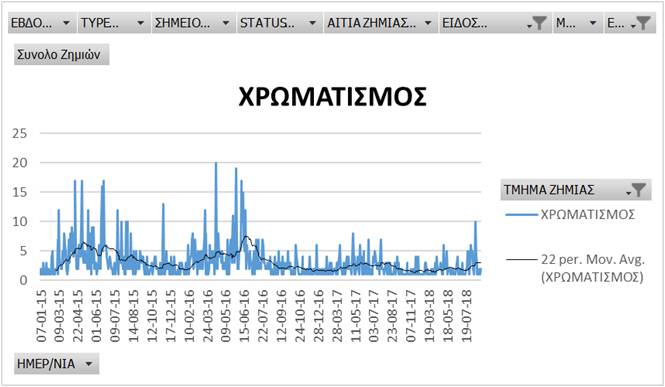The image size is (665, 387).
Task: Click the ΤΜΗΜΑ ΖΗΜΙΑΣ legend field button
Action: (576, 190)
